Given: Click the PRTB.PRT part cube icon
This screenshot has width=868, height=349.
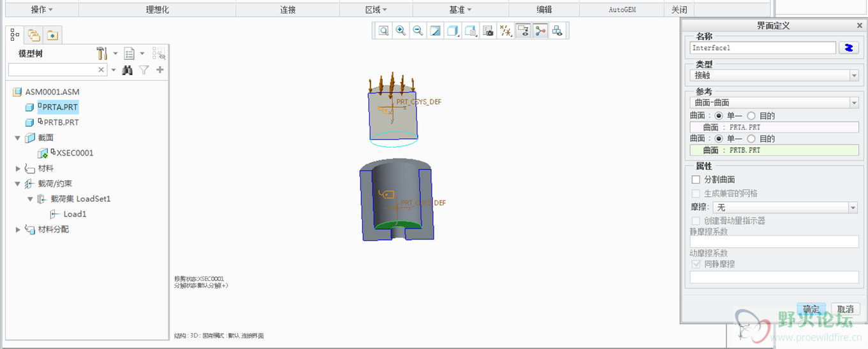Looking at the screenshot, I should (29, 122).
